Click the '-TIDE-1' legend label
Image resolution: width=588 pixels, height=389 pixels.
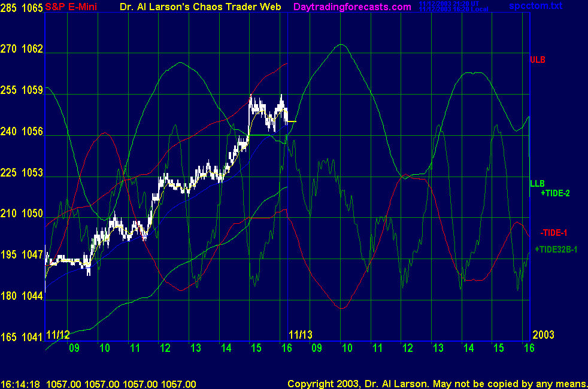click(x=554, y=233)
